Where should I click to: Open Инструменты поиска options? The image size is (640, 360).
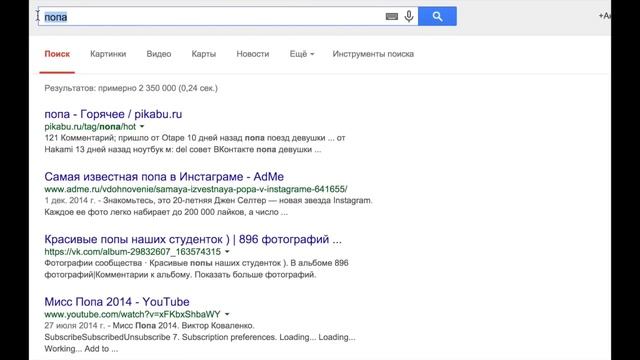373,54
